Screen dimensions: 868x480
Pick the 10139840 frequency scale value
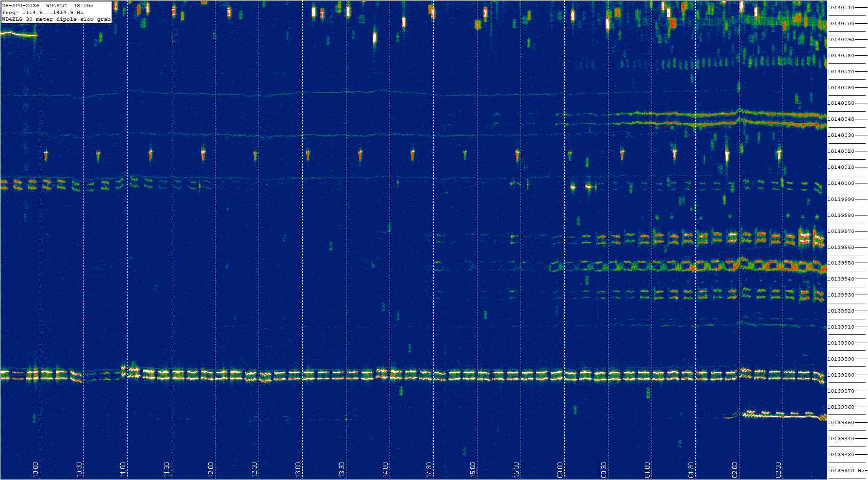coord(841,439)
